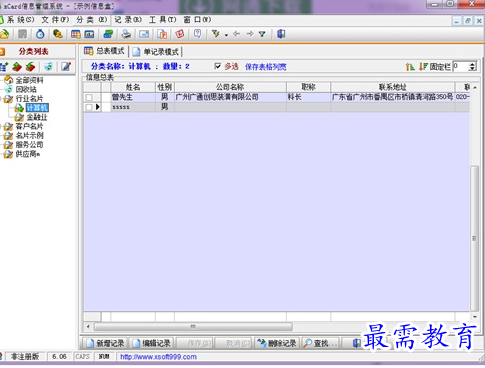The image size is (485, 368).
Task: Click the red stamp toolbar icon
Action: tap(180, 34)
